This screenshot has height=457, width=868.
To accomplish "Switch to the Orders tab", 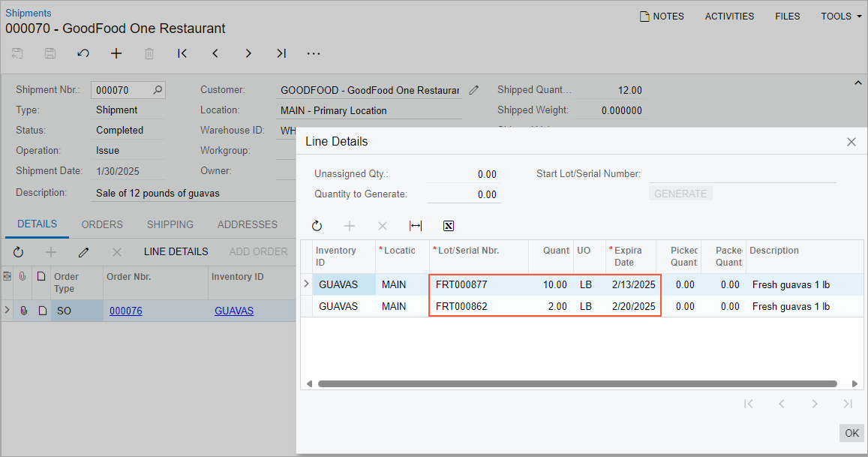I will click(102, 224).
